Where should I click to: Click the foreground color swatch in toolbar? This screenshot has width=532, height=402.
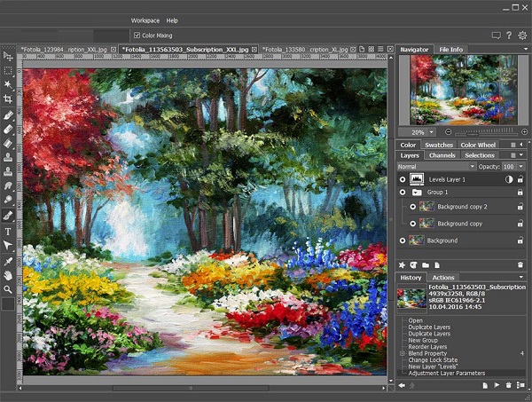[8, 303]
